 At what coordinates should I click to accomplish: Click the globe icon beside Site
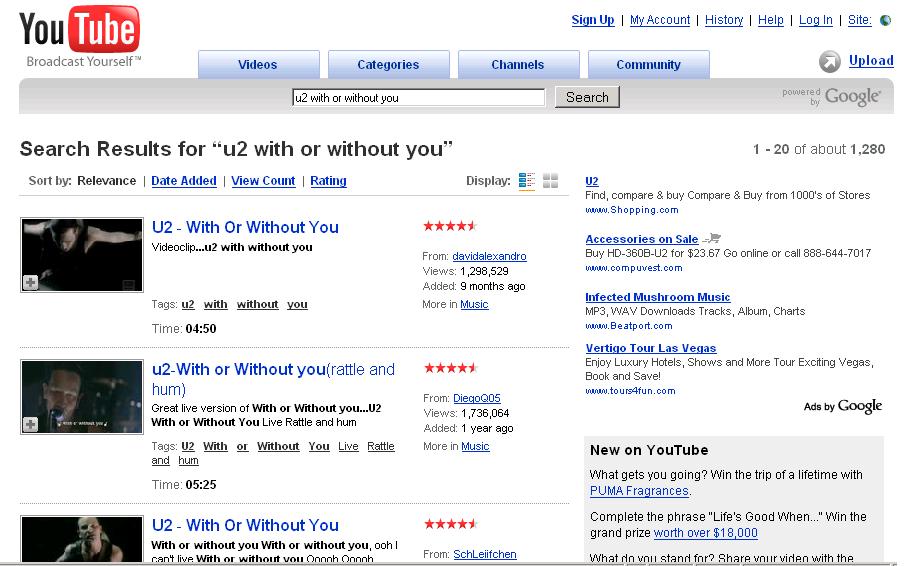[885, 20]
